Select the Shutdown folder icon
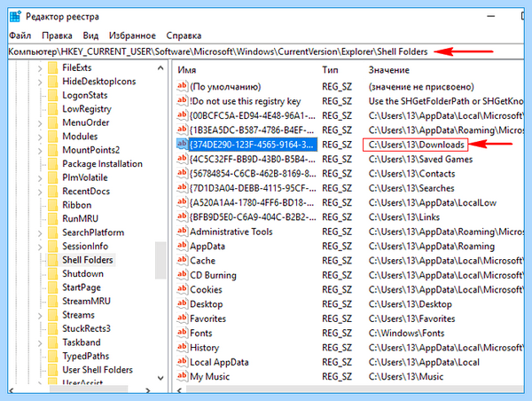The image size is (532, 401). point(53,273)
